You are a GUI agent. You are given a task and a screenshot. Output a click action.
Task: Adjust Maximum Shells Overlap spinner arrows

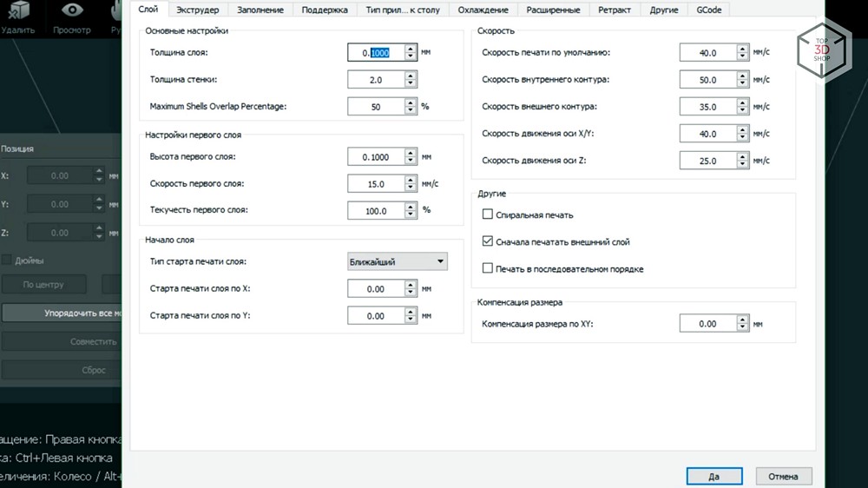coord(411,106)
